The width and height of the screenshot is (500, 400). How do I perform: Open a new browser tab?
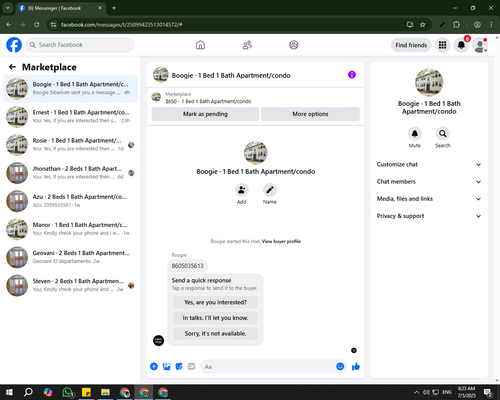[x=114, y=8]
